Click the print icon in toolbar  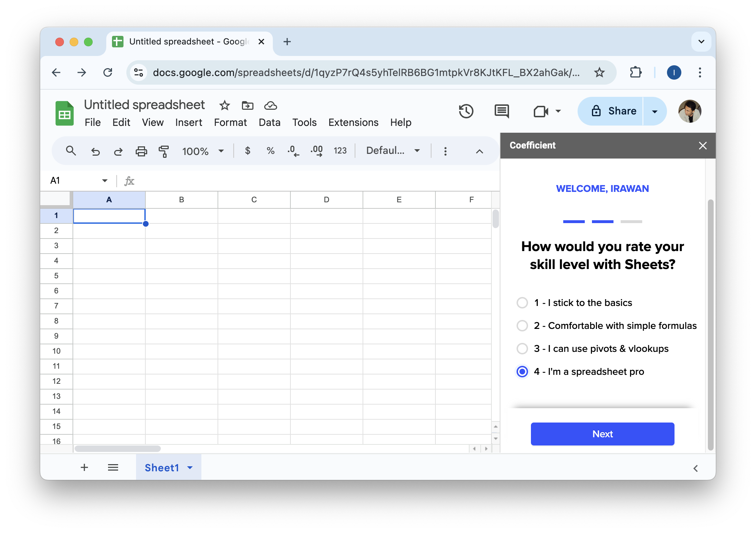(x=141, y=151)
